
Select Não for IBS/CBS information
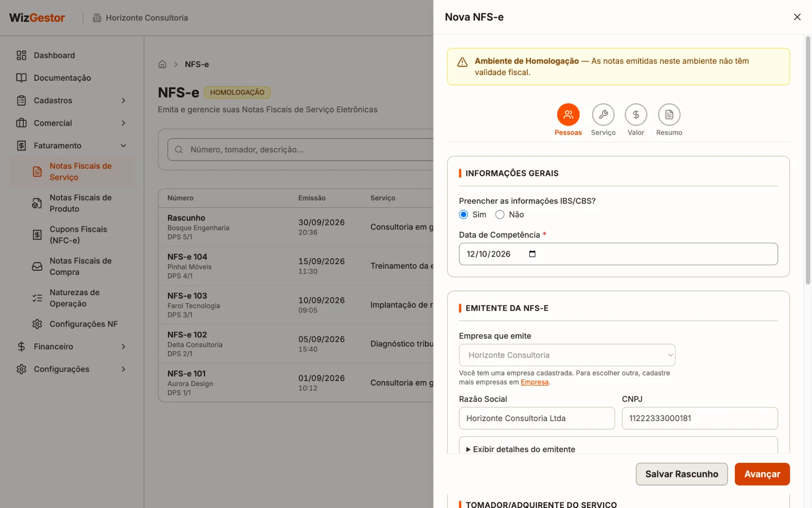coord(500,214)
